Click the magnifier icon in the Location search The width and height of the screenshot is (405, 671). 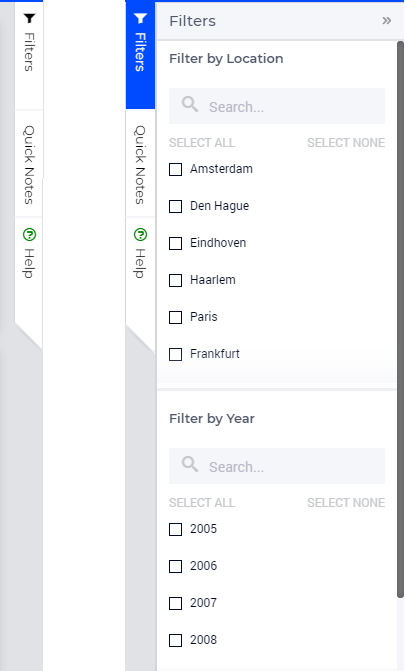click(190, 104)
